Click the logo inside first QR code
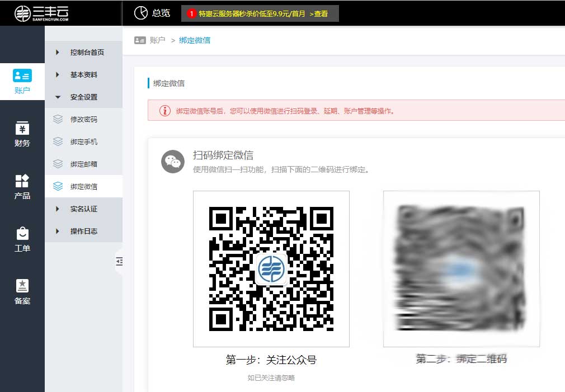The height and width of the screenshot is (392, 565). coord(271,269)
